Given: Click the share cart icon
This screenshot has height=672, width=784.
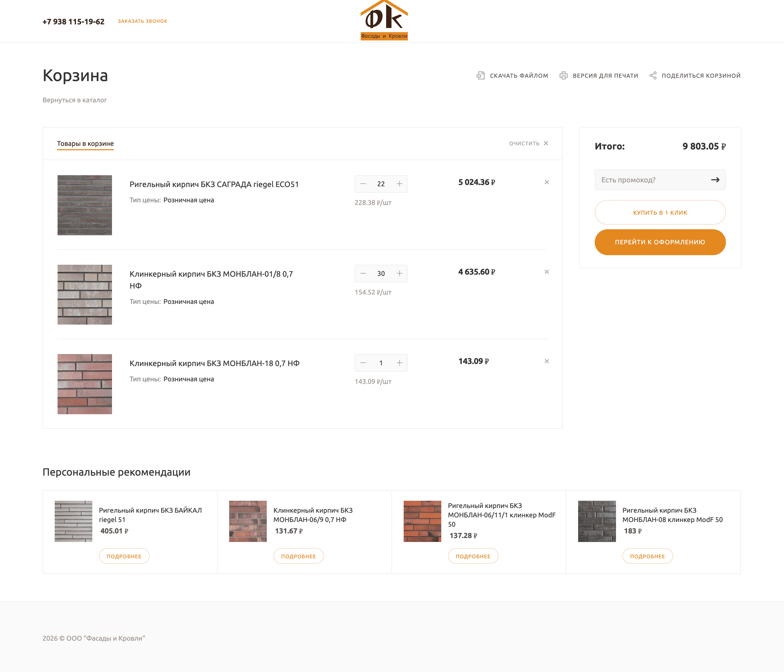Looking at the screenshot, I should [x=653, y=75].
